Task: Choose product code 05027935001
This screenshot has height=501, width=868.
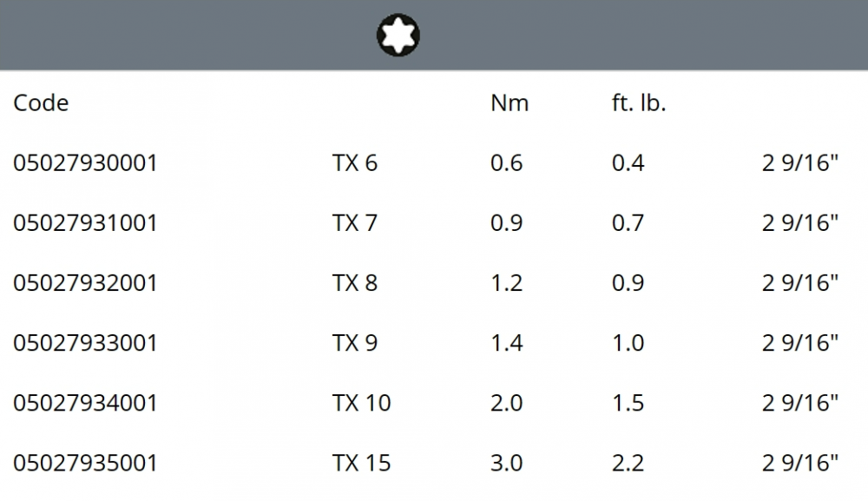Action: click(85, 463)
